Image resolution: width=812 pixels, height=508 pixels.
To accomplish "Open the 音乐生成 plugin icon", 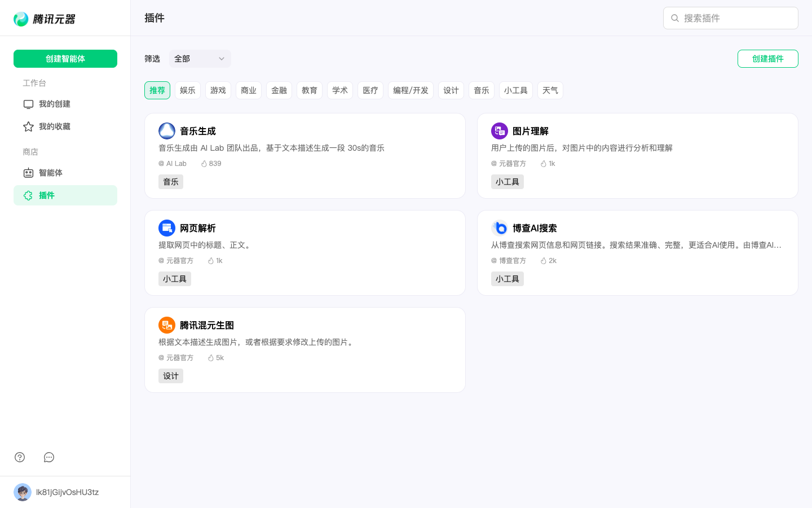I will coord(167,131).
